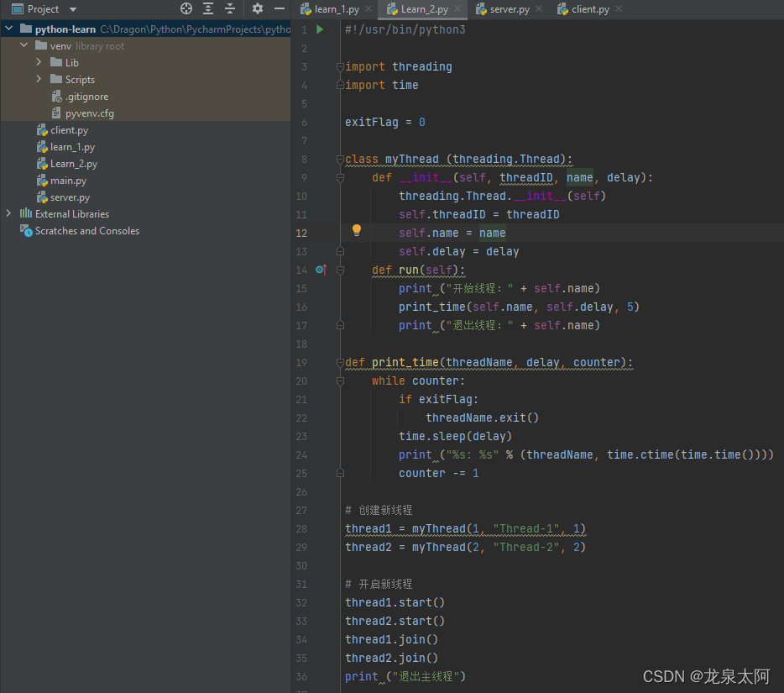Select main.py in the project tree

pyautogui.click(x=68, y=181)
